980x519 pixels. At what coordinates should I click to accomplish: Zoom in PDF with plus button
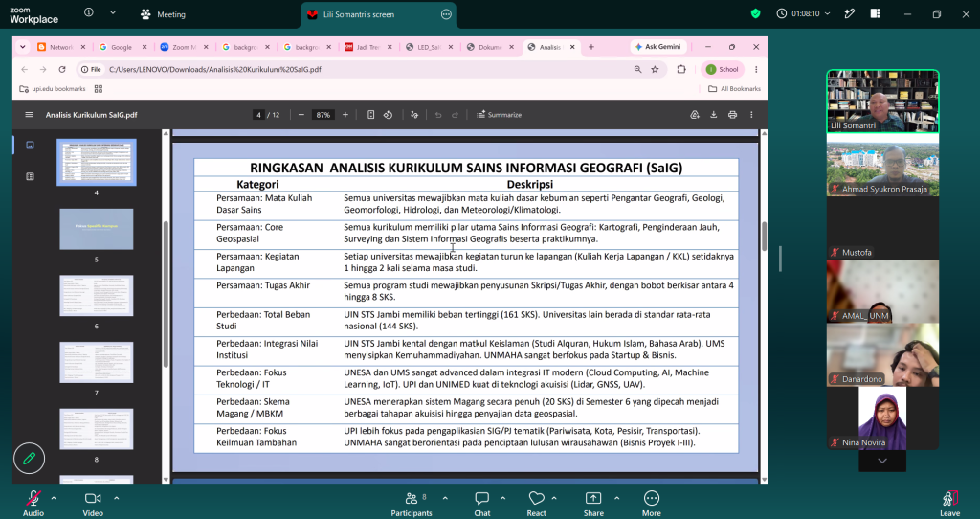(x=345, y=115)
